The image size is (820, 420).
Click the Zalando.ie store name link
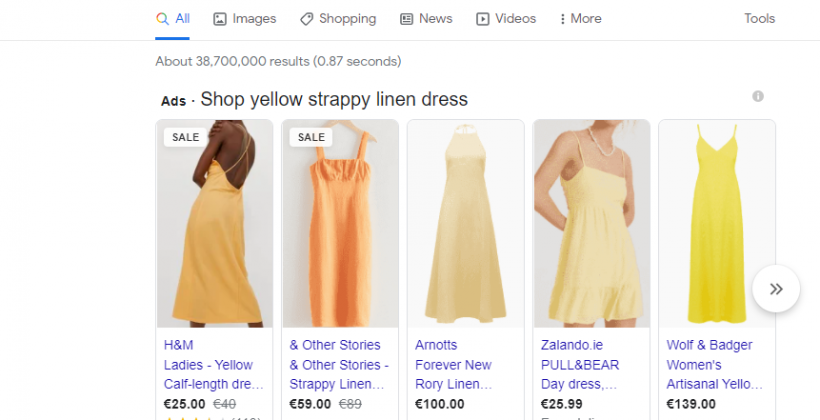click(x=572, y=345)
